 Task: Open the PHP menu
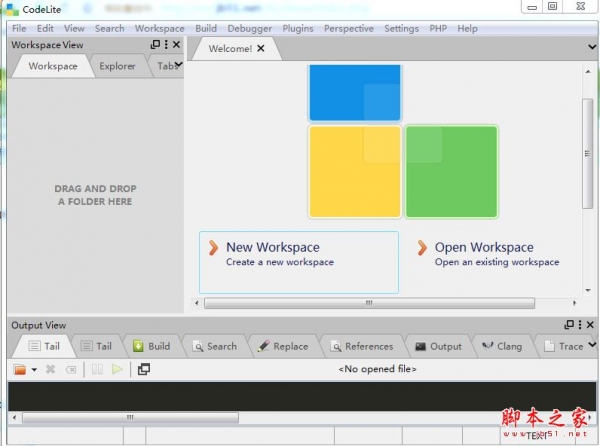438,29
